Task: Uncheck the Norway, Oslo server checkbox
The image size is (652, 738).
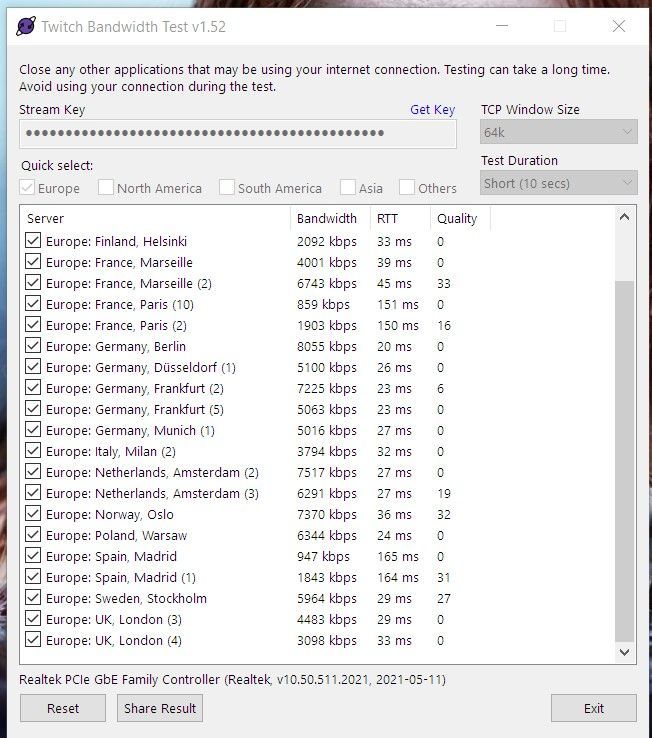Action: click(33, 514)
